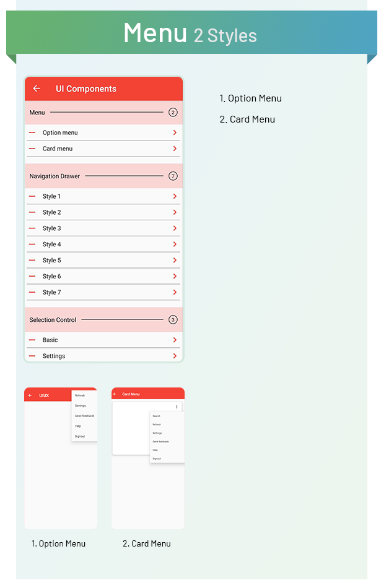Open the Style 3 list item
The image size is (381, 588).
point(52,228)
